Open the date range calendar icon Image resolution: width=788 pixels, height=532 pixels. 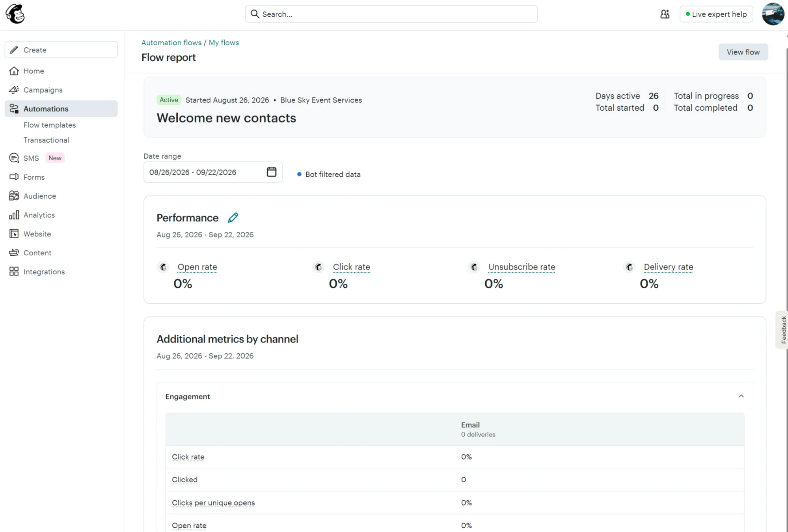point(272,172)
